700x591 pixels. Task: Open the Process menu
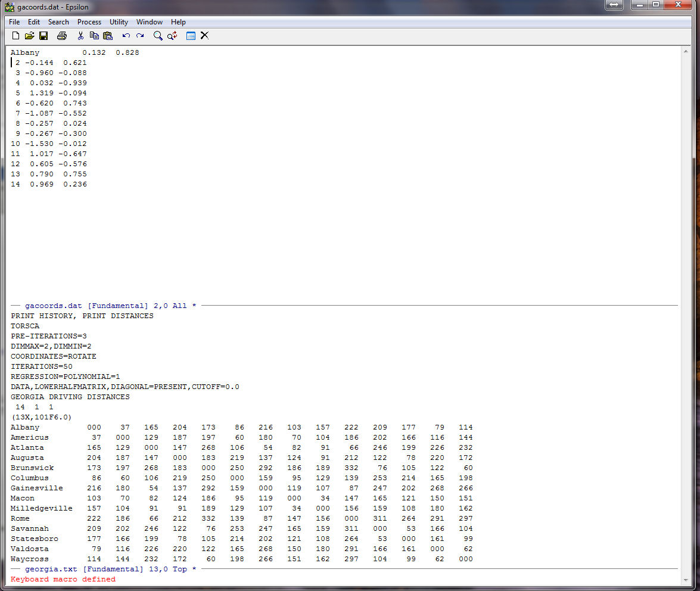coord(89,22)
